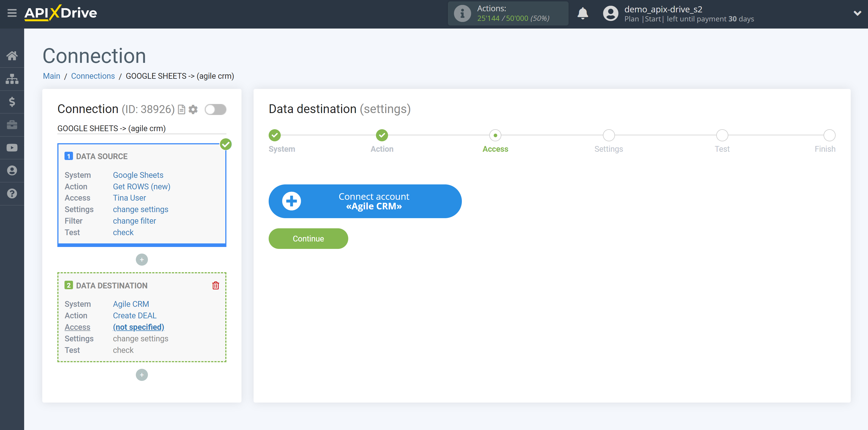Click Connect account Agile CRM button
Viewport: 868px width, 430px height.
click(365, 201)
